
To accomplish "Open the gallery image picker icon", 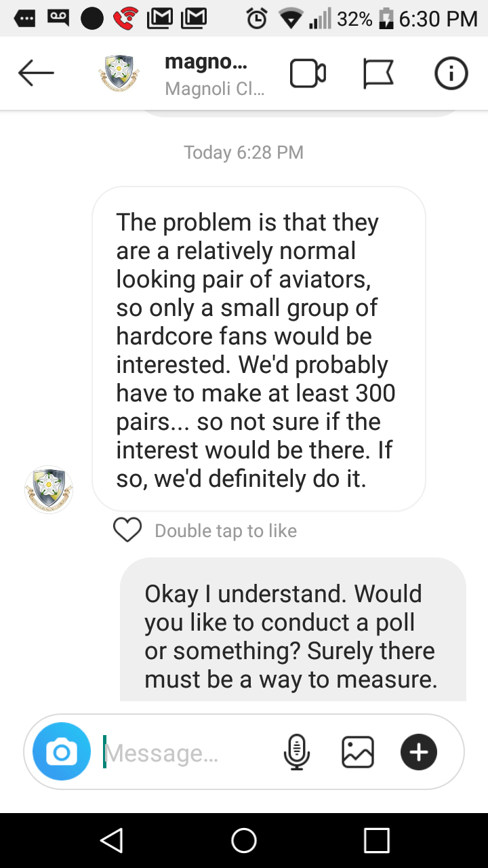I will point(358,751).
